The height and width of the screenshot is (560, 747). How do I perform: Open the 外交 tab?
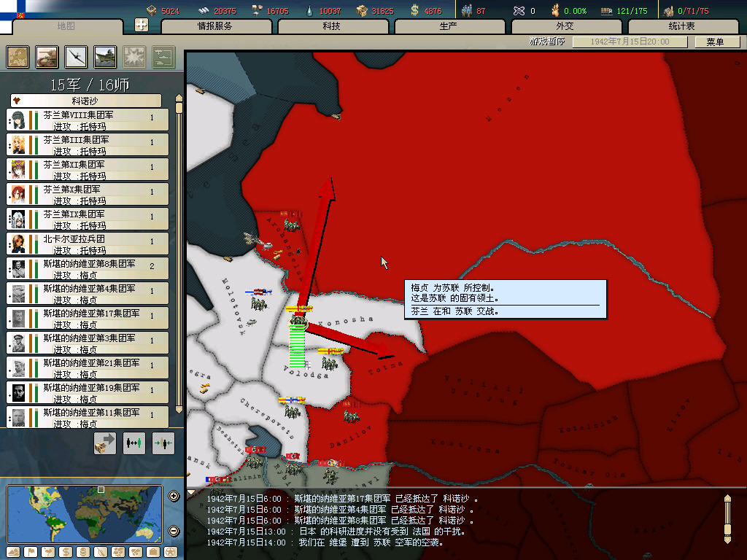[x=566, y=26]
